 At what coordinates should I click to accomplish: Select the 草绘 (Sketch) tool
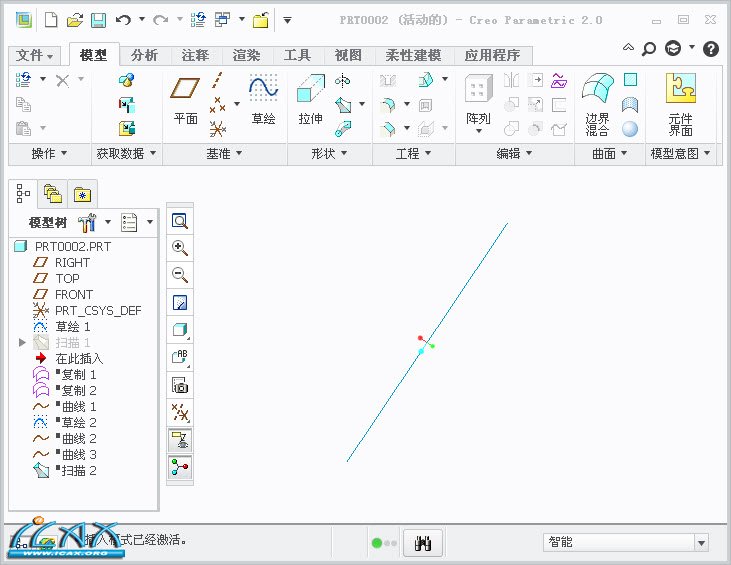tap(263, 101)
